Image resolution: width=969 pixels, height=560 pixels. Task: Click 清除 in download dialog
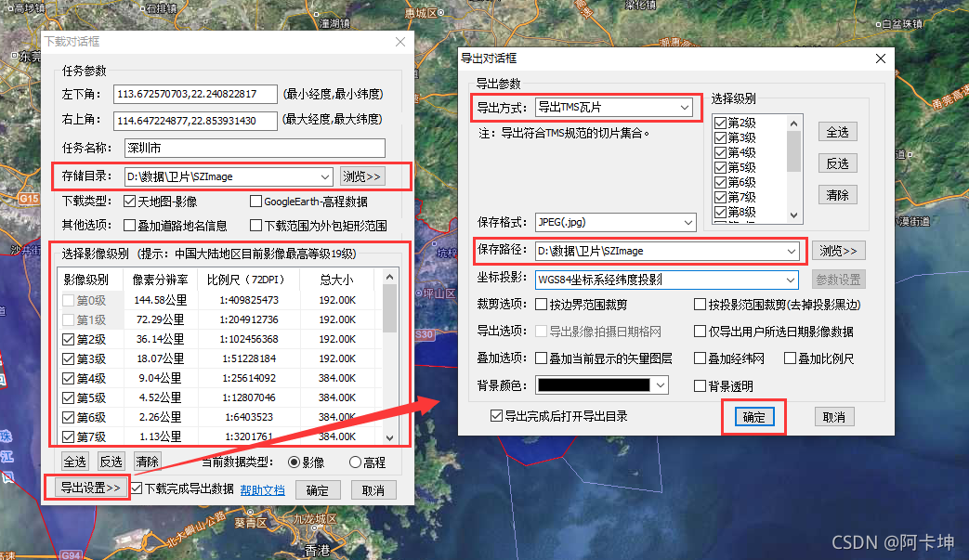click(x=147, y=462)
